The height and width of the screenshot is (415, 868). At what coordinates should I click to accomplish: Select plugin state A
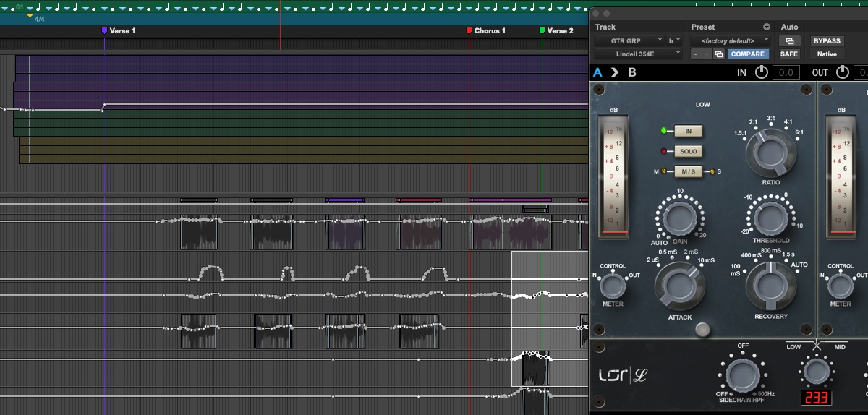tap(597, 72)
